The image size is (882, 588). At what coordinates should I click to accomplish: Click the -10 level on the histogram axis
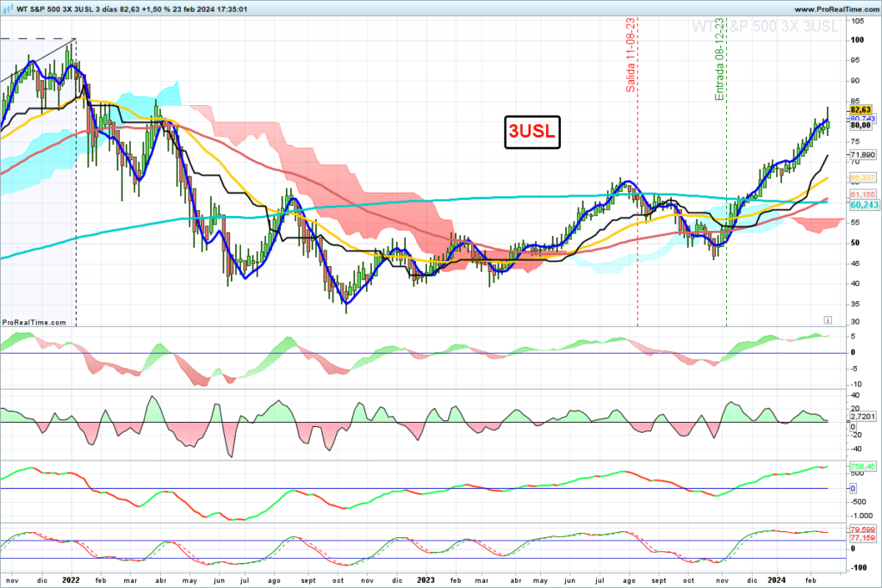(x=856, y=384)
